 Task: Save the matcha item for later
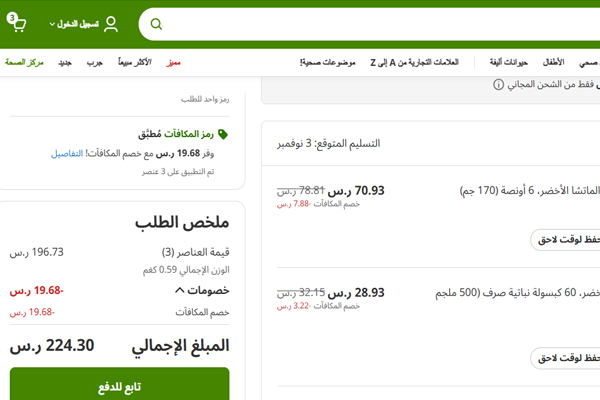566,240
